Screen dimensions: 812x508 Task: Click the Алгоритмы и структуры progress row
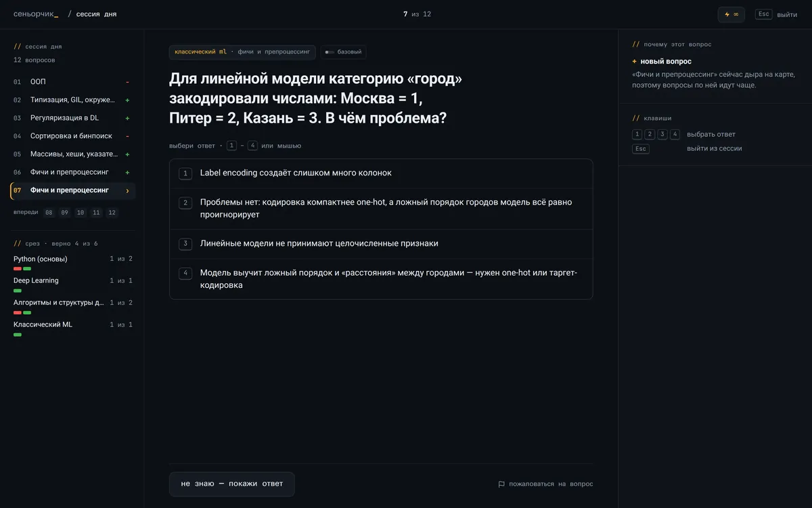pyautogui.click(x=73, y=307)
